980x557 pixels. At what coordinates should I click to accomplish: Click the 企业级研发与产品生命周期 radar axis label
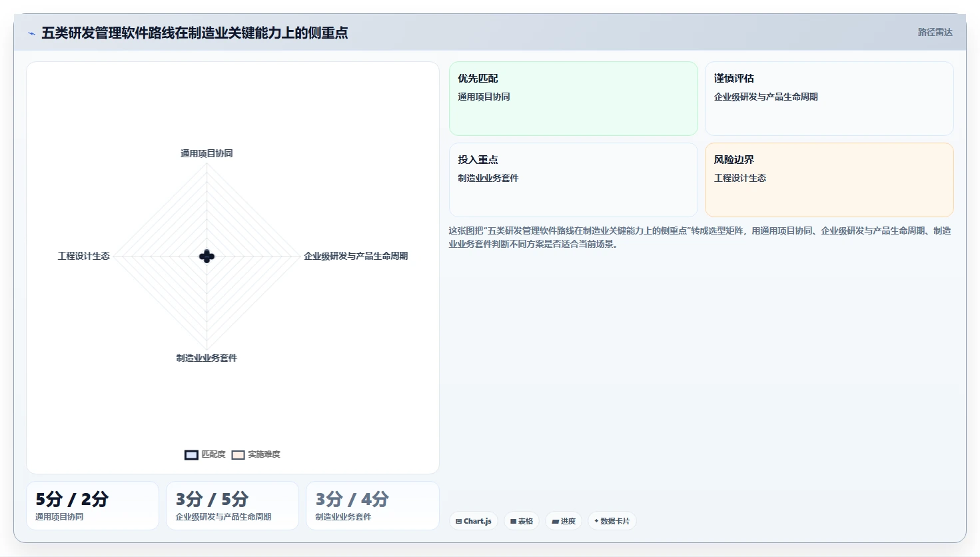point(356,256)
